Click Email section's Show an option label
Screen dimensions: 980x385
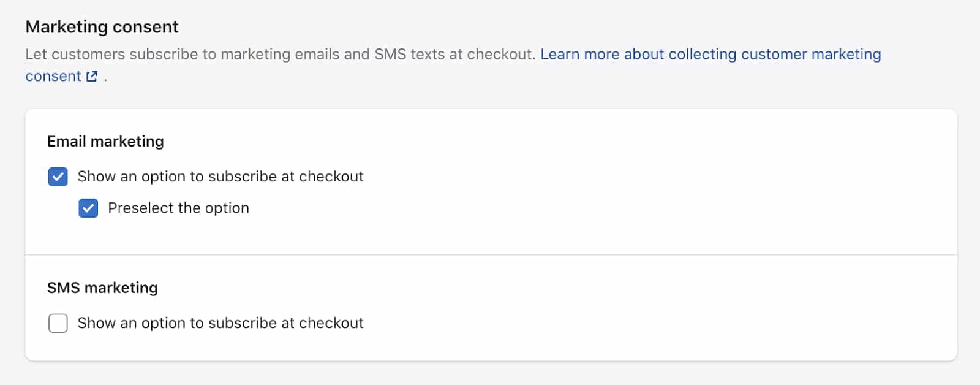click(x=221, y=177)
